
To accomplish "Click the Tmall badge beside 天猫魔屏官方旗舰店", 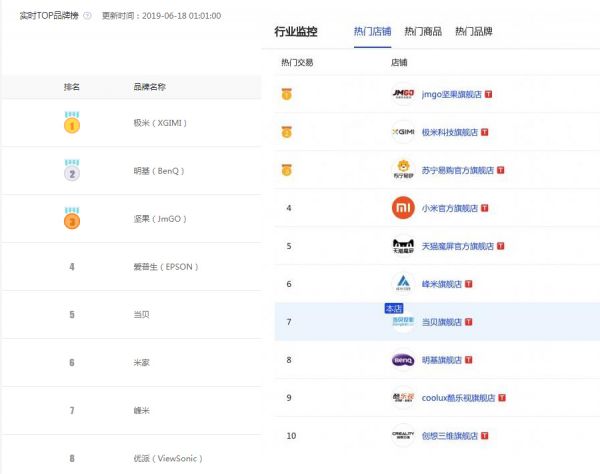I will (x=501, y=246).
